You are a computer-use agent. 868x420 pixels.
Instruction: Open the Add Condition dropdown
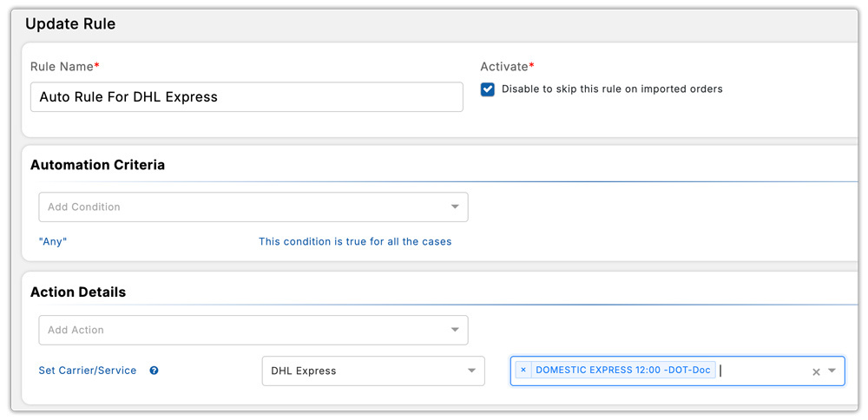click(x=253, y=207)
